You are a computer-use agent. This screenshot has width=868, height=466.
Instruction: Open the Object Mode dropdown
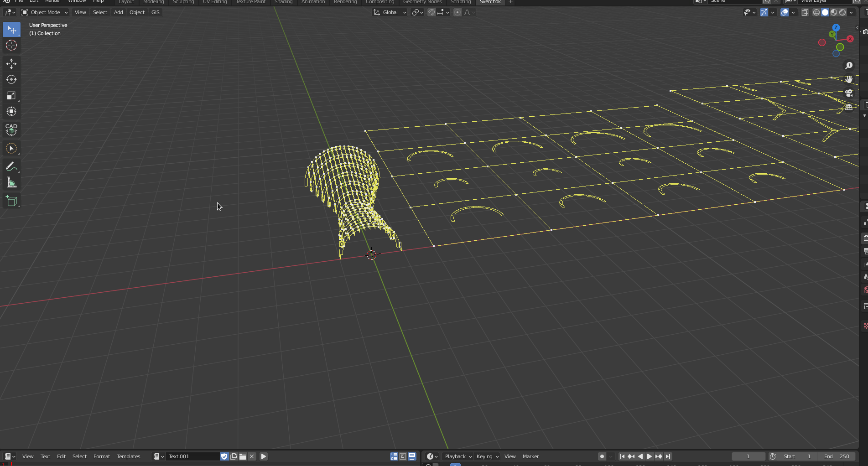point(45,12)
